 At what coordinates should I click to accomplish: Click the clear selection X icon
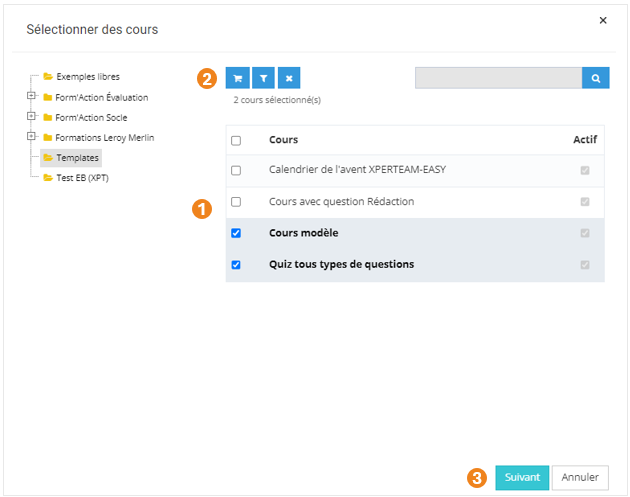[288, 78]
